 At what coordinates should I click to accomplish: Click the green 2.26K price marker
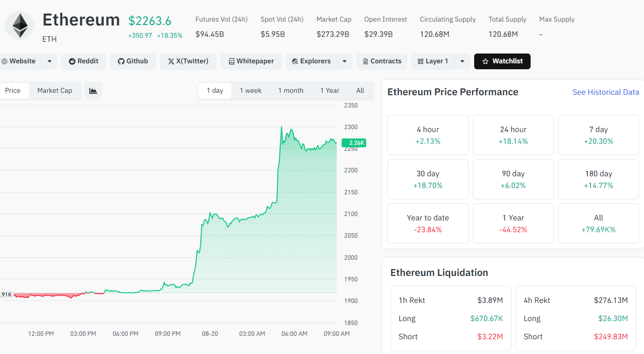354,143
